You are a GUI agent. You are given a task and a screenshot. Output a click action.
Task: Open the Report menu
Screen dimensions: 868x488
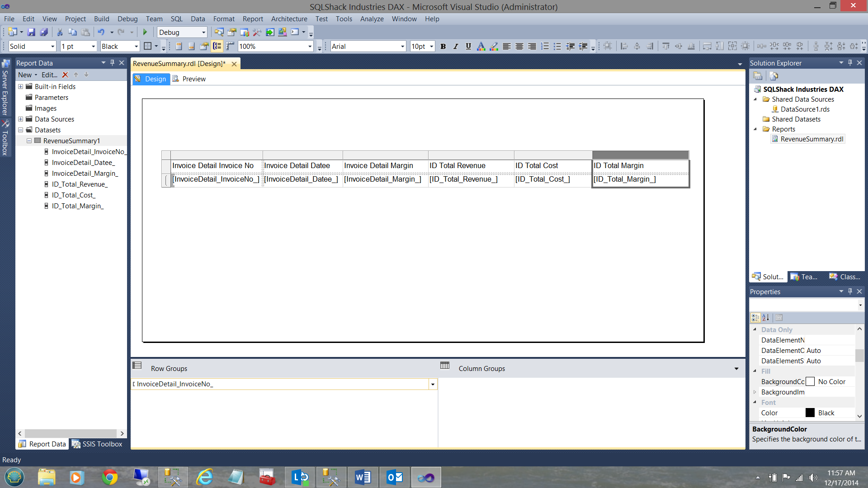(252, 19)
